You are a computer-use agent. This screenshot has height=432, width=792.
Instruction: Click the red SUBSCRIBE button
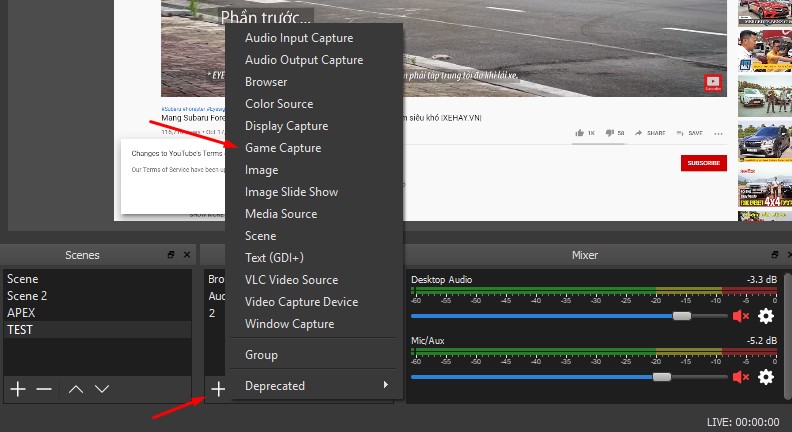[704, 163]
